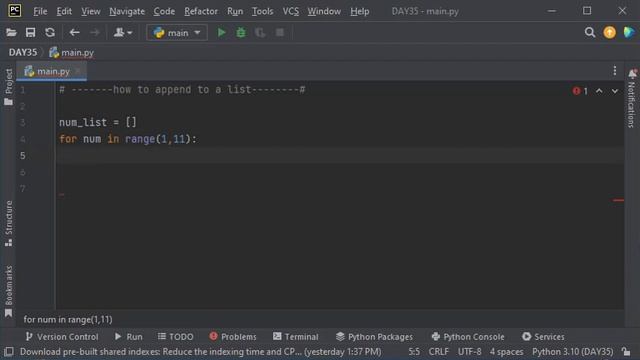This screenshot has width=640, height=360.
Task: Open the Help menu
Action: click(360, 11)
